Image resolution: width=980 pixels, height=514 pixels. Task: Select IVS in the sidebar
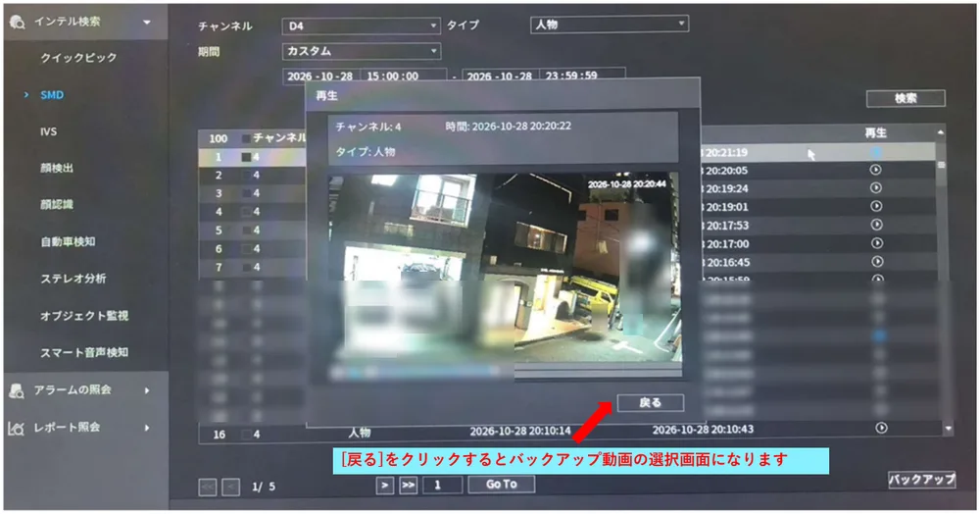(x=48, y=132)
